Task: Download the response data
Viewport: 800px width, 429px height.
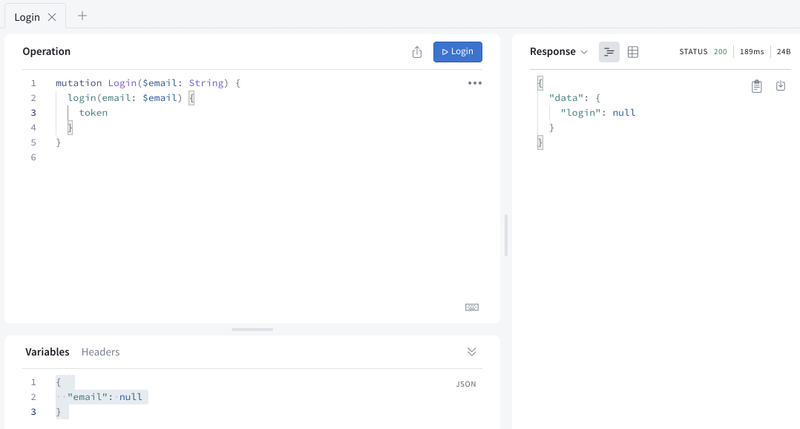Action: point(780,86)
